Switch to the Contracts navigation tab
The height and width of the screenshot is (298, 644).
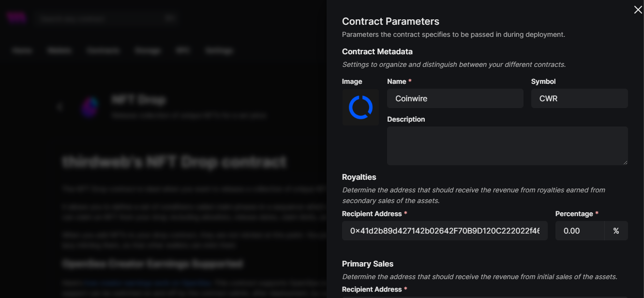click(103, 50)
